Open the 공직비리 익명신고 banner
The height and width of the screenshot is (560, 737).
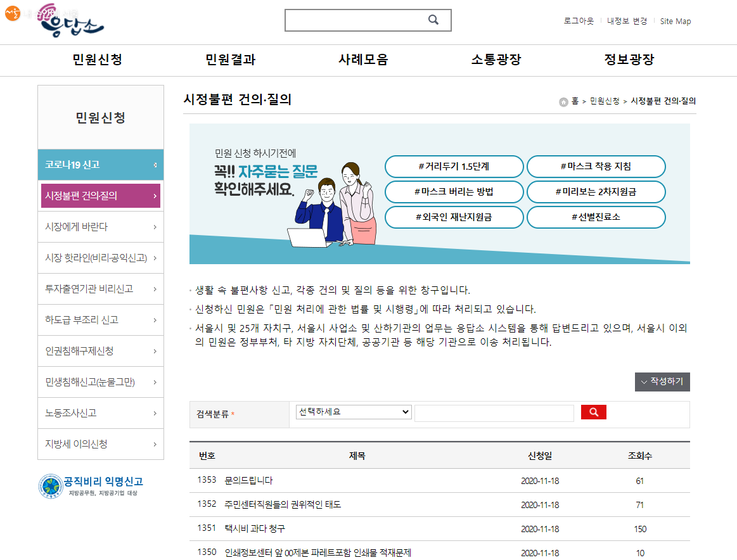(91, 485)
